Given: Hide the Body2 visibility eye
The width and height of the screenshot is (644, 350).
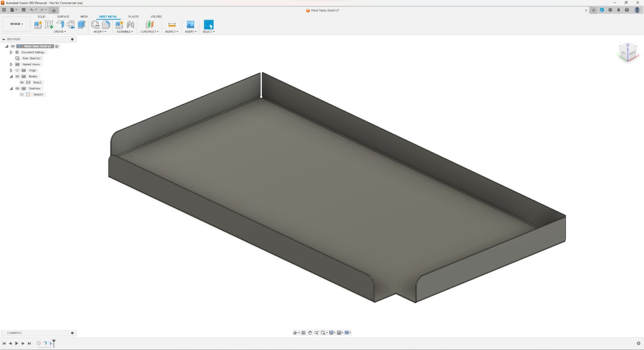Looking at the screenshot, I should (22, 82).
